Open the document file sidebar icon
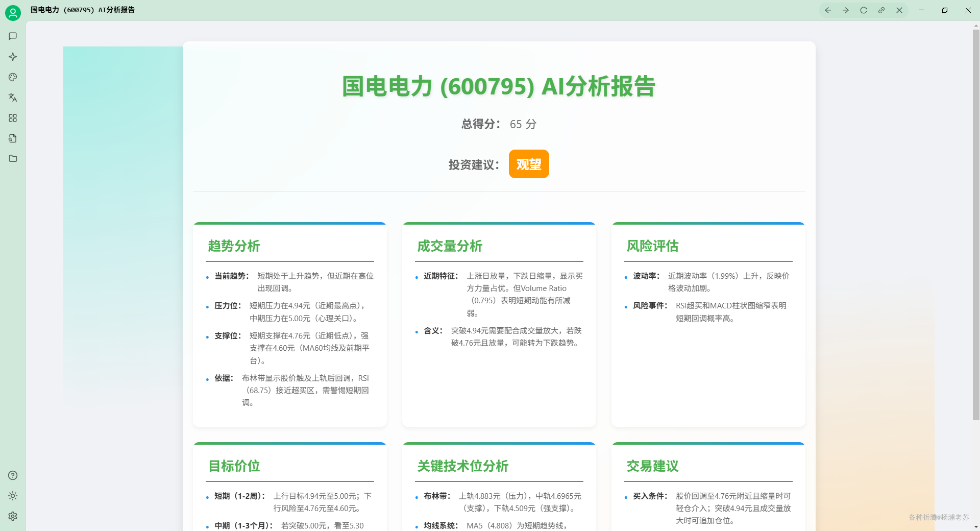The image size is (980, 531). (x=13, y=138)
